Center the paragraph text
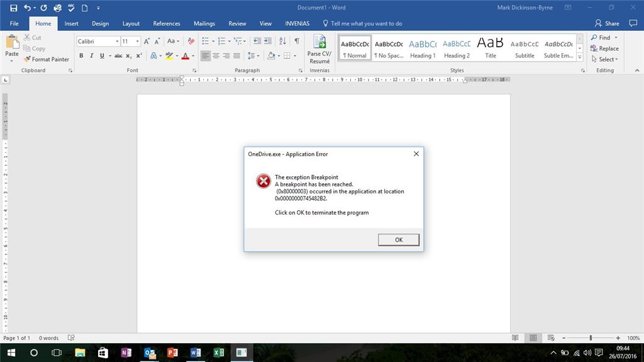 [x=216, y=55]
